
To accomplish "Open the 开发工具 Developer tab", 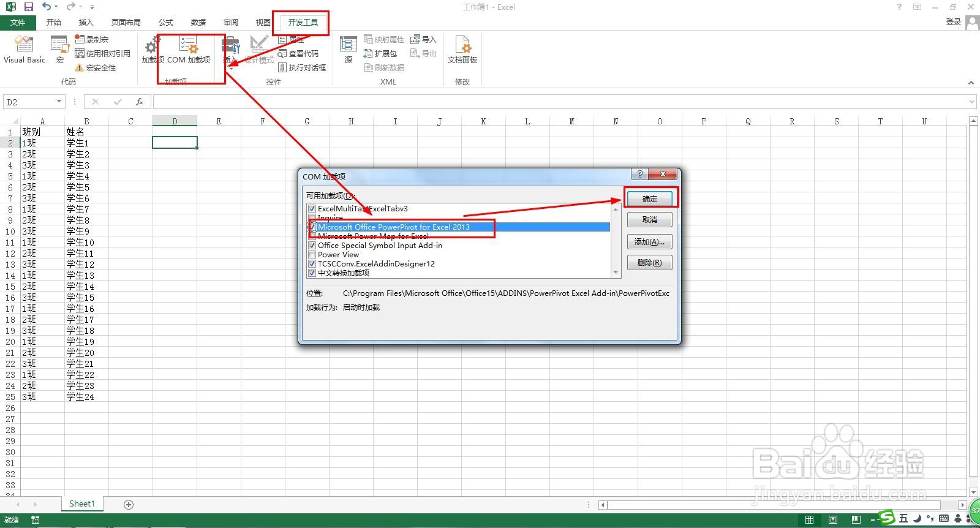I will pyautogui.click(x=303, y=22).
